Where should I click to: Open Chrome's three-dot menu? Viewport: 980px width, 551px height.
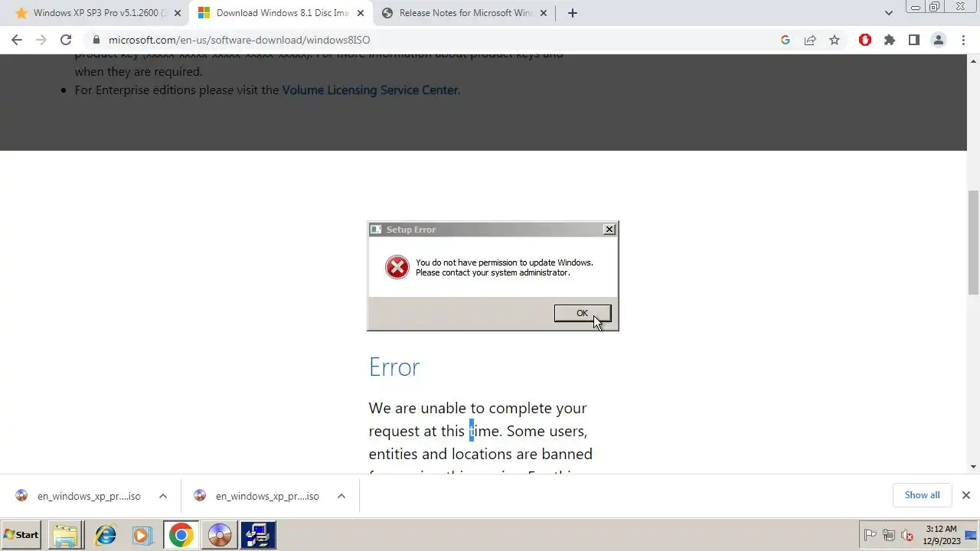click(963, 40)
